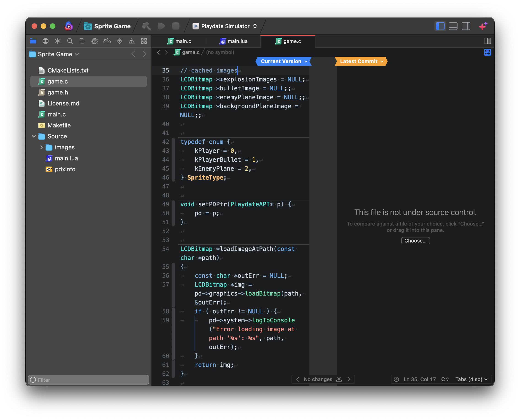Select the game.c tab
Image resolution: width=520 pixels, height=420 pixels.
[288, 41]
